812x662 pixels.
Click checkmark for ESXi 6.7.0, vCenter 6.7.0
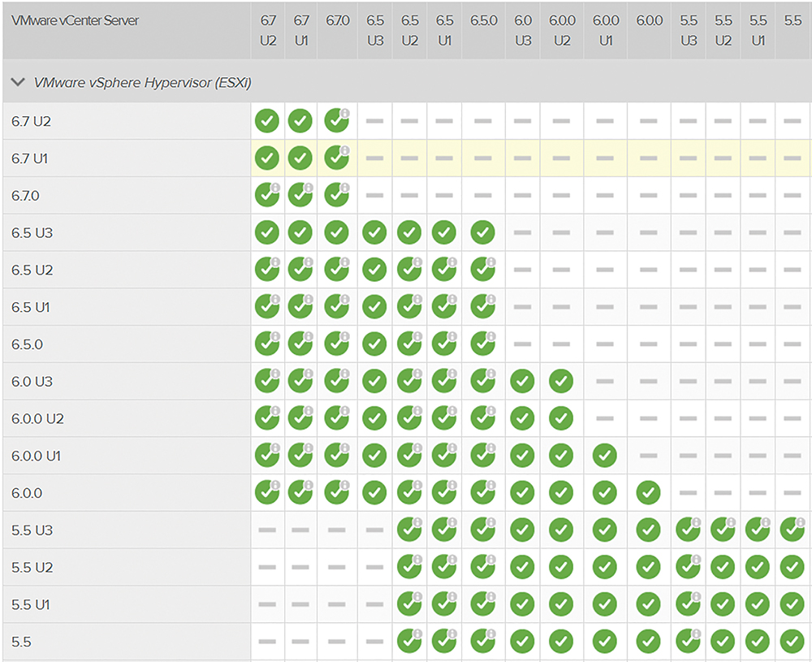point(337,195)
